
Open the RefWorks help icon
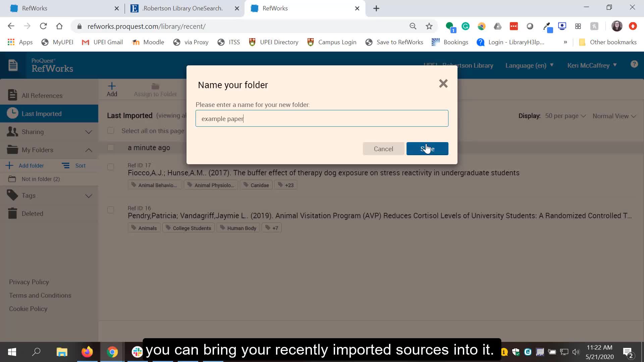[x=634, y=64]
